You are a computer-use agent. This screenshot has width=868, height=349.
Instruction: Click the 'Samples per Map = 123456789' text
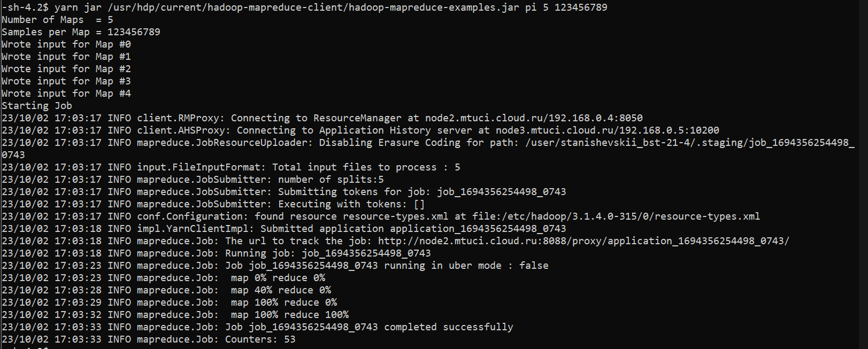tap(81, 32)
